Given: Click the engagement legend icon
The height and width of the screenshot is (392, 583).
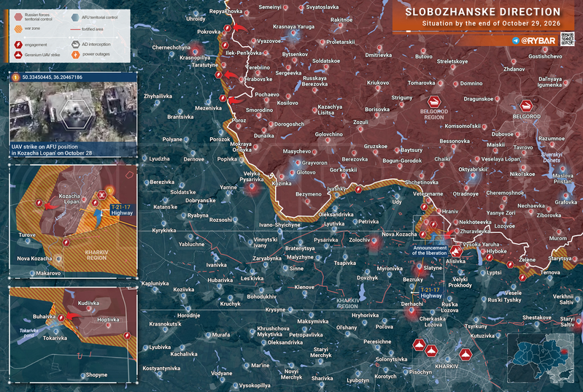Looking at the screenshot, I should click(18, 45).
